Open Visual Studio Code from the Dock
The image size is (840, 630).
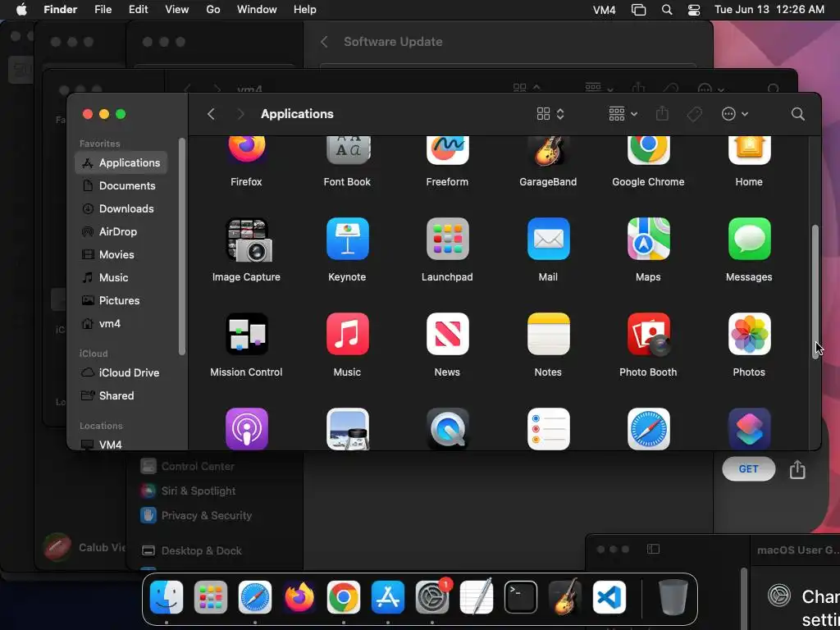point(609,597)
